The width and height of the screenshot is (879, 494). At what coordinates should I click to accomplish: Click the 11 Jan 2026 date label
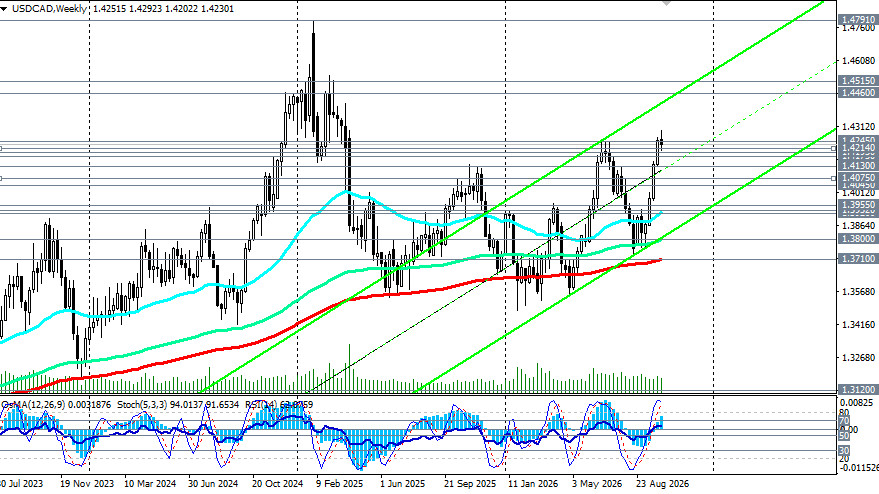pyautogui.click(x=533, y=483)
